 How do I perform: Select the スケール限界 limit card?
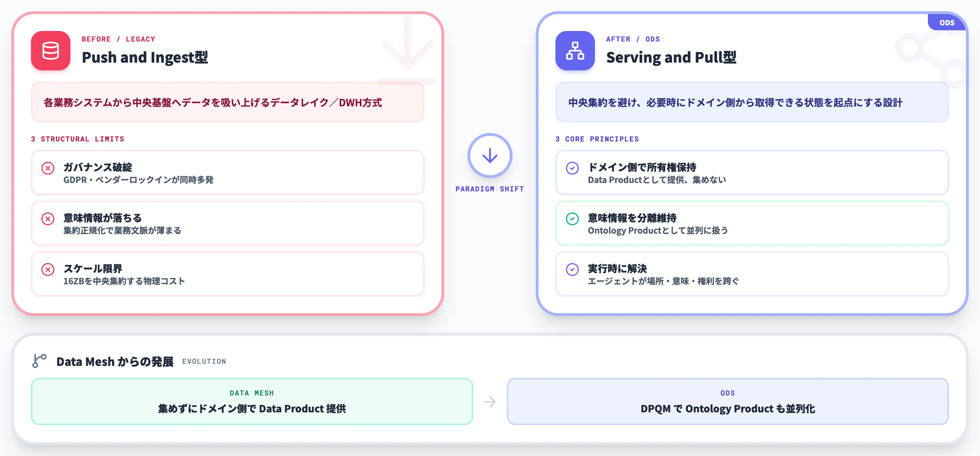point(227,274)
